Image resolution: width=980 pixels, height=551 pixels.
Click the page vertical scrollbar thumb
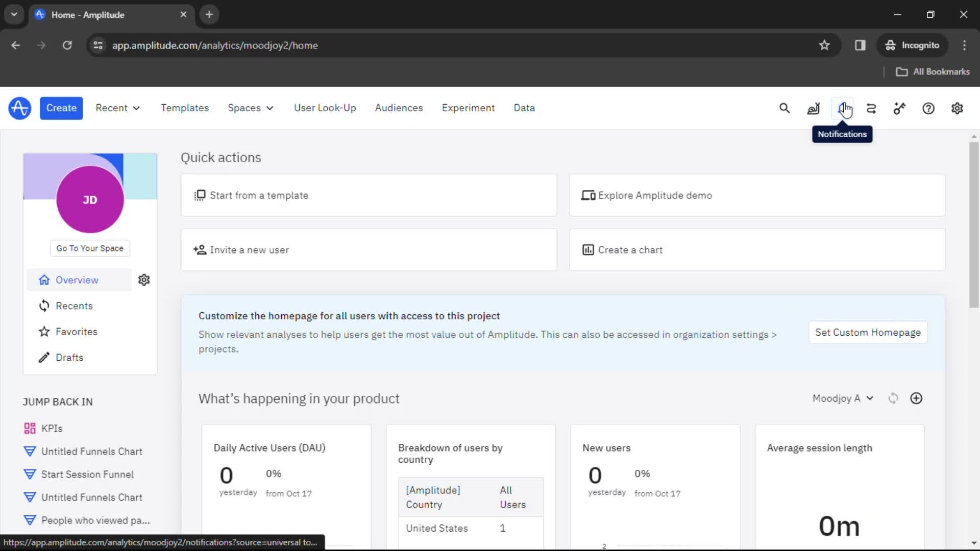[974, 224]
